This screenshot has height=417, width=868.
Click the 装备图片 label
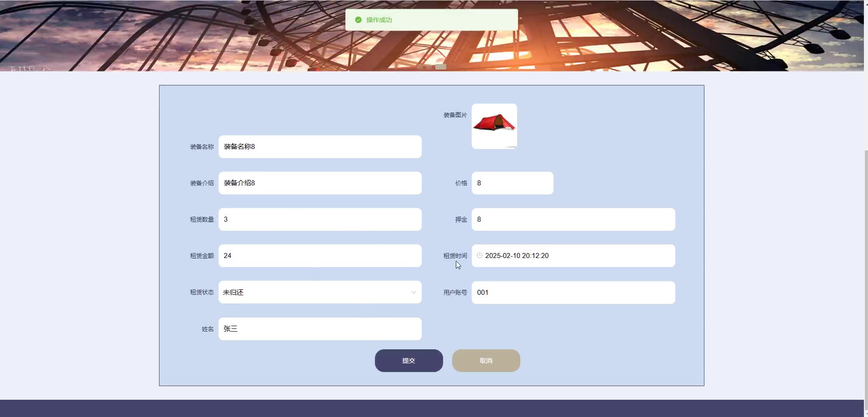(455, 115)
